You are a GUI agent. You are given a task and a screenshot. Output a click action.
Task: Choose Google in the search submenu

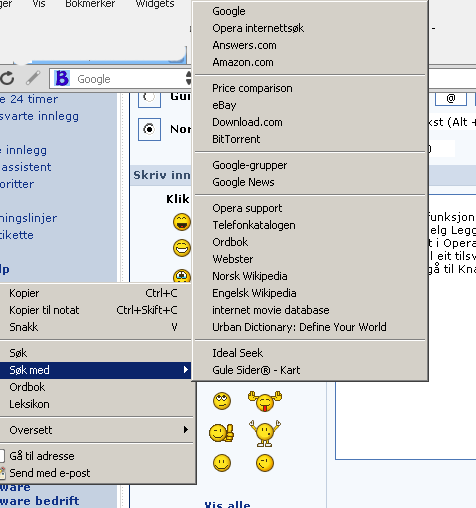[310, 11]
